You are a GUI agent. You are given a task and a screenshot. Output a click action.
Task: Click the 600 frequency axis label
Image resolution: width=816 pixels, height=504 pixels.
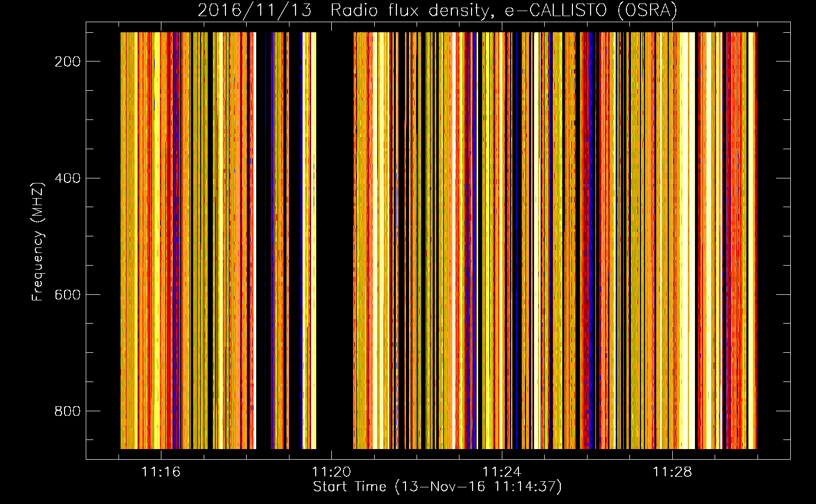tap(68, 295)
